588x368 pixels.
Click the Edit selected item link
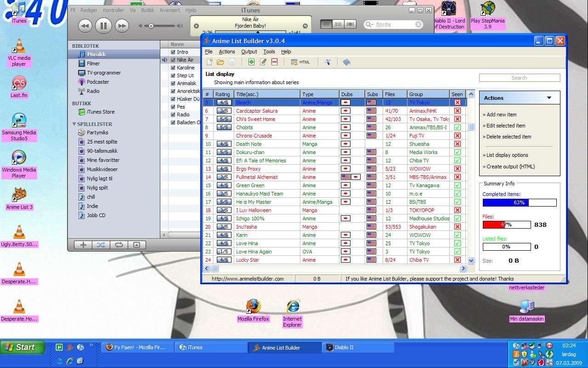(x=505, y=126)
